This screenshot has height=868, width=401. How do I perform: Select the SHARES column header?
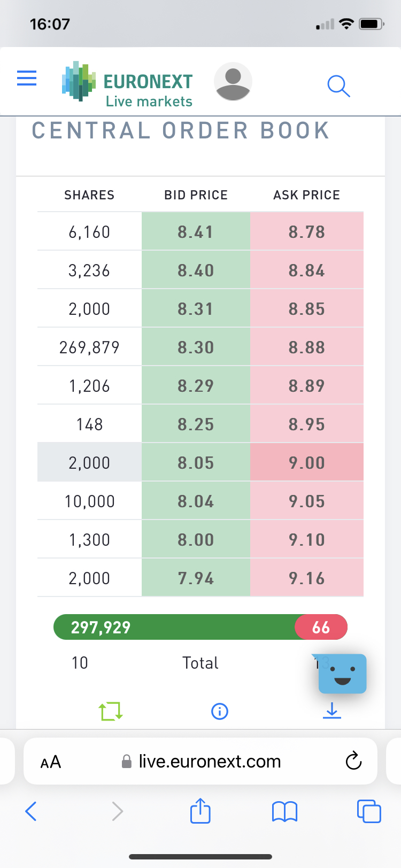click(x=89, y=195)
